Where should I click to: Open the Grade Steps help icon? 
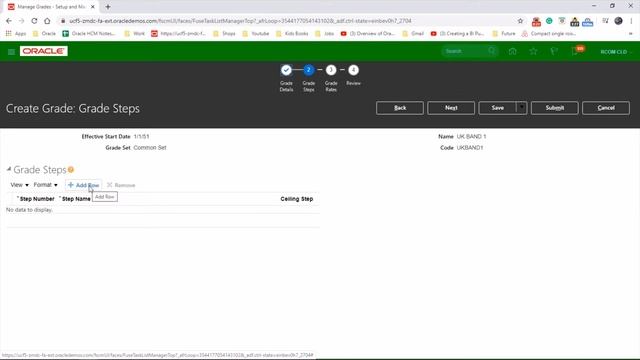click(x=71, y=169)
